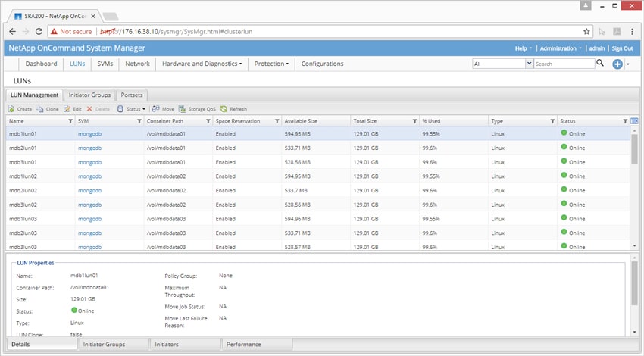The width and height of the screenshot is (644, 356).
Task: Filter the Type column
Action: (x=553, y=121)
